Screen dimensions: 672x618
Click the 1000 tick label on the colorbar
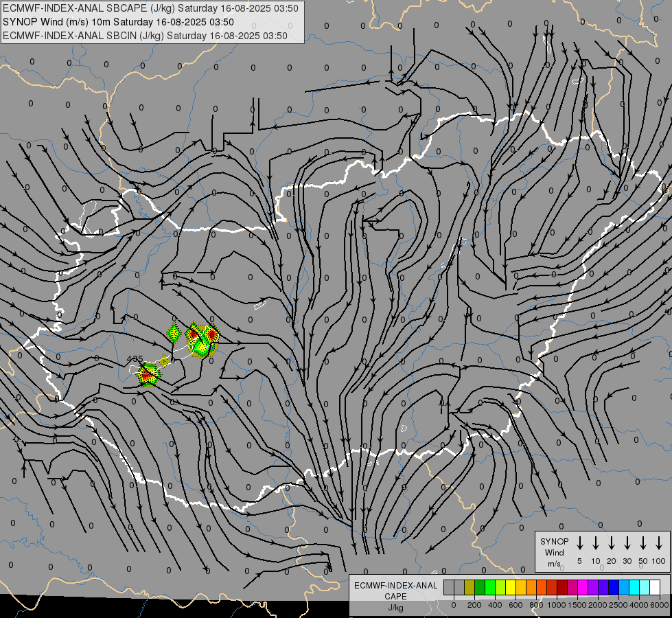(557, 605)
